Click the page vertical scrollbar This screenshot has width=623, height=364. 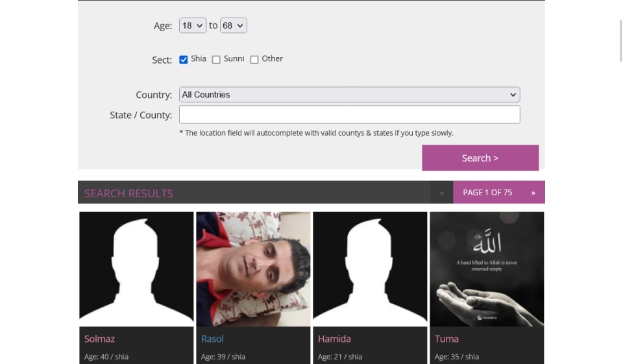[x=620, y=40]
